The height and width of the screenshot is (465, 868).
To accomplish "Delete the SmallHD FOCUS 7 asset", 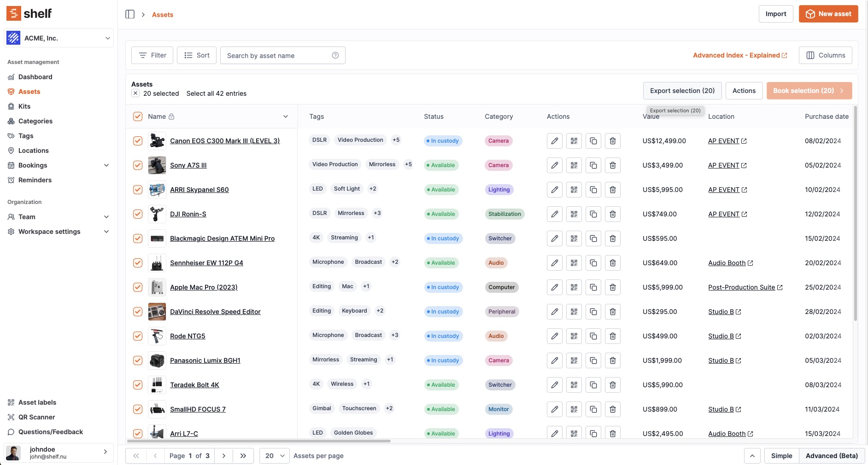I will coord(613,409).
